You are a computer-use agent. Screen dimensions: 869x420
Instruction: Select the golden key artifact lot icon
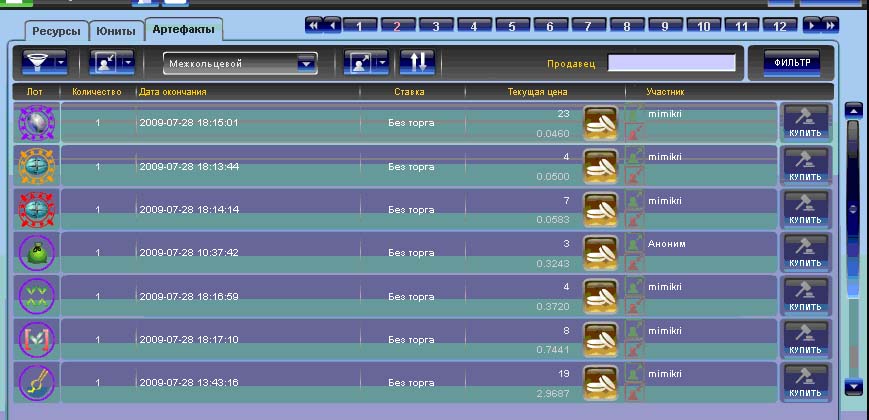(35, 383)
